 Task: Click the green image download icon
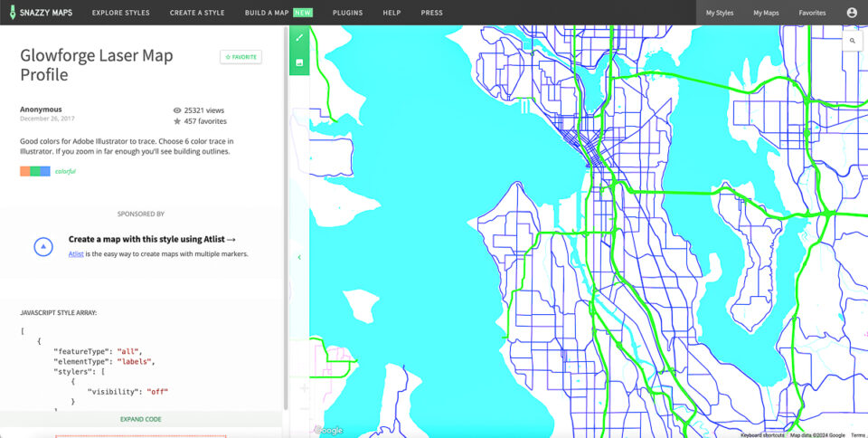298,62
